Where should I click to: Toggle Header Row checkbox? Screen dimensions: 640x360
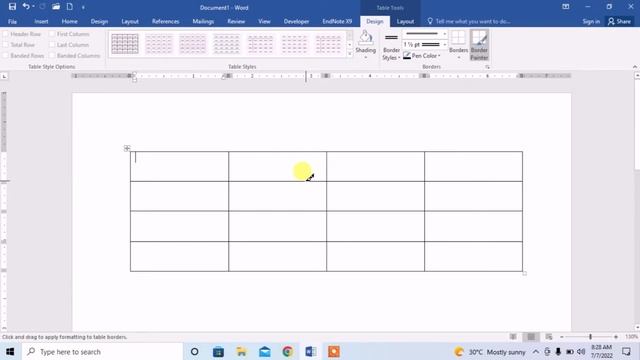[6, 34]
